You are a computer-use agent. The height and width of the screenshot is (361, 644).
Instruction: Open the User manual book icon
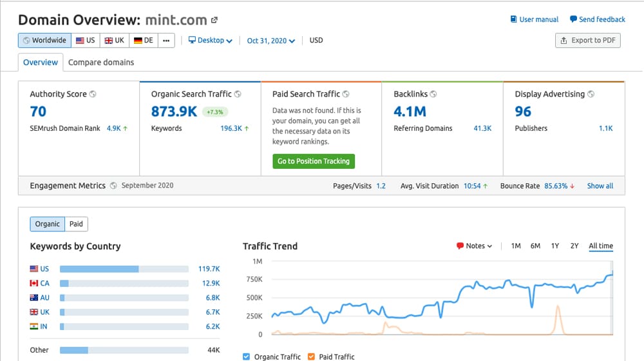513,19
